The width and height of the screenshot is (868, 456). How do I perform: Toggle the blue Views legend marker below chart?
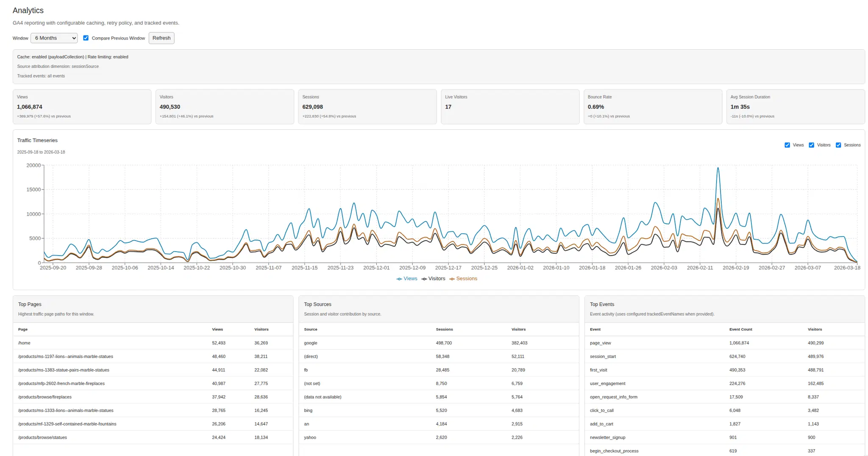399,279
